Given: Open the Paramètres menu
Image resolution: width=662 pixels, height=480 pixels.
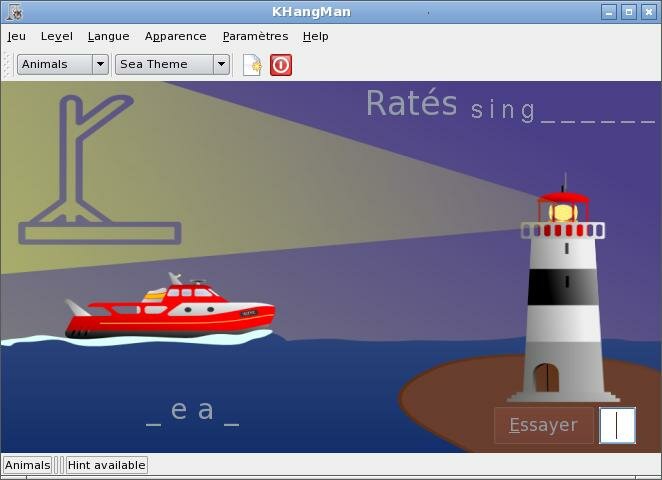Looking at the screenshot, I should point(255,36).
